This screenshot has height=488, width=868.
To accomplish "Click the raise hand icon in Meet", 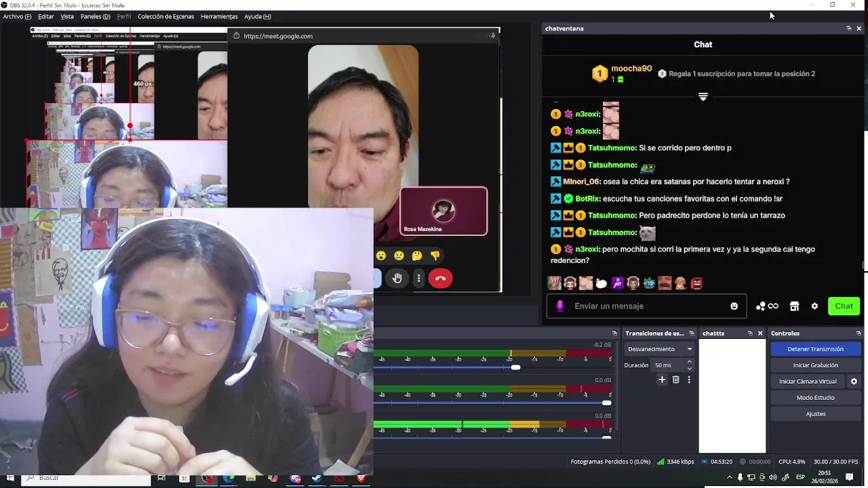I will pos(397,278).
